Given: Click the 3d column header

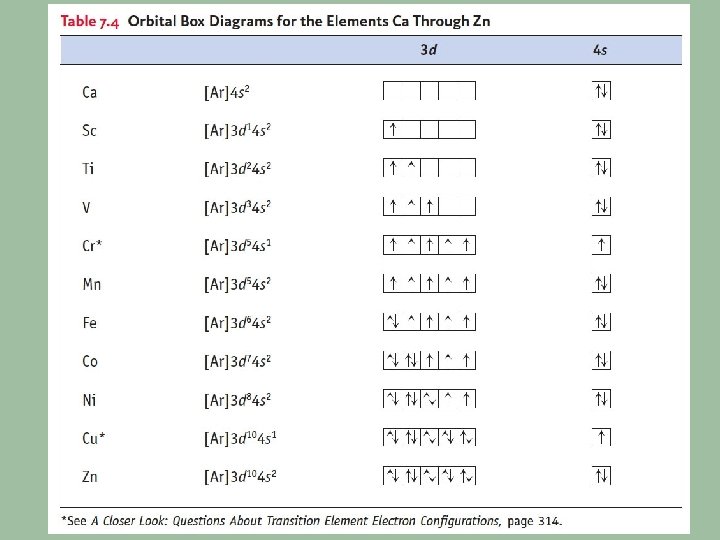Looking at the screenshot, I should [x=428, y=50].
